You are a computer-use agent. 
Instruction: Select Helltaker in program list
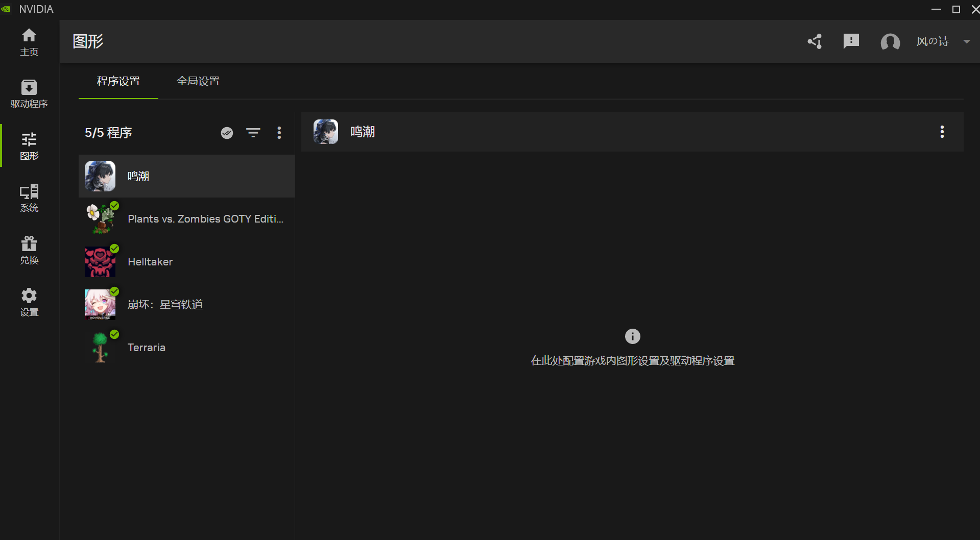150,262
